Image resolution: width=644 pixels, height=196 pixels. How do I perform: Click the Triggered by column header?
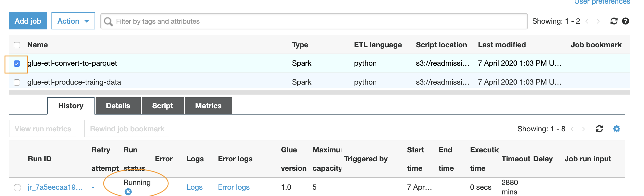[366, 159]
